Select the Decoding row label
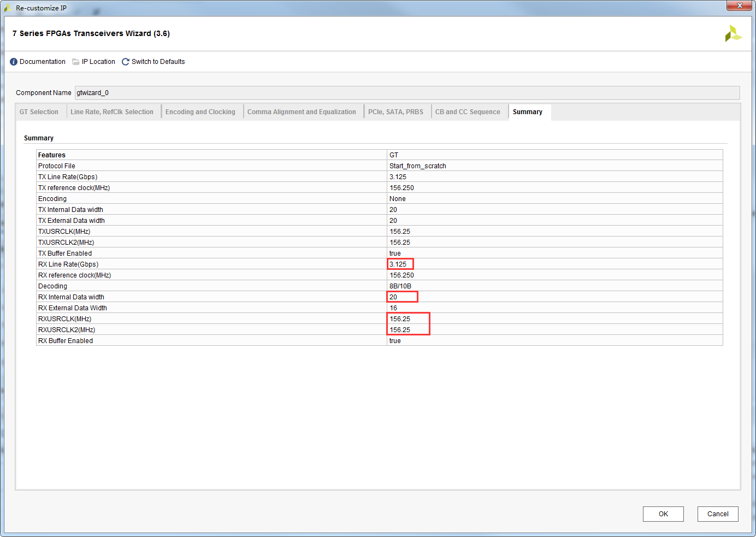 click(52, 286)
